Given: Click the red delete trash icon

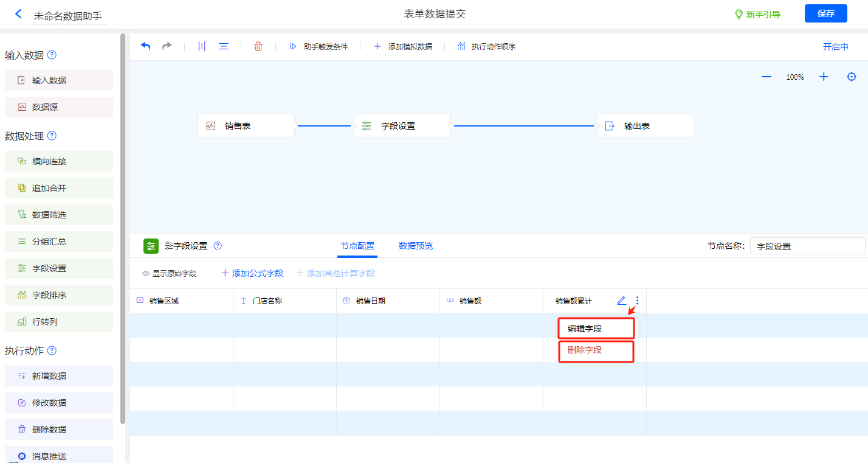Looking at the screenshot, I should click(x=258, y=46).
